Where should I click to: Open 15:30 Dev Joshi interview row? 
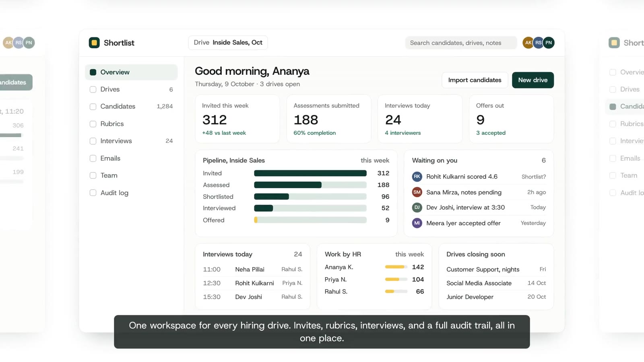253,297
